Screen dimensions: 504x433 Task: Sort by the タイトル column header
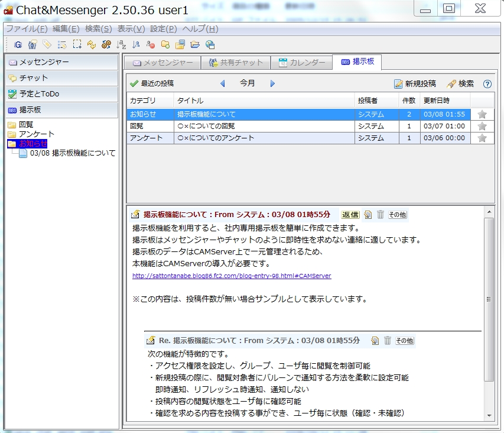[264, 101]
